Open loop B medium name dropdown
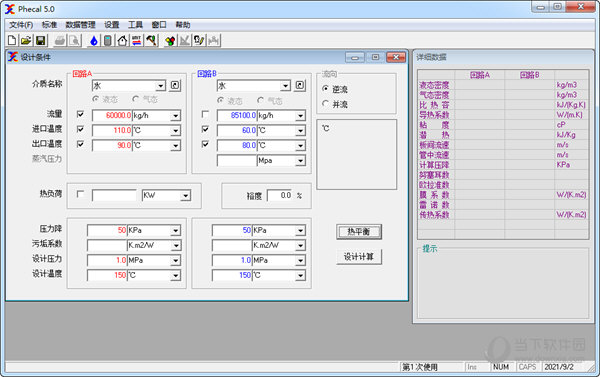Screen dimensions: 600x377 coord(285,86)
